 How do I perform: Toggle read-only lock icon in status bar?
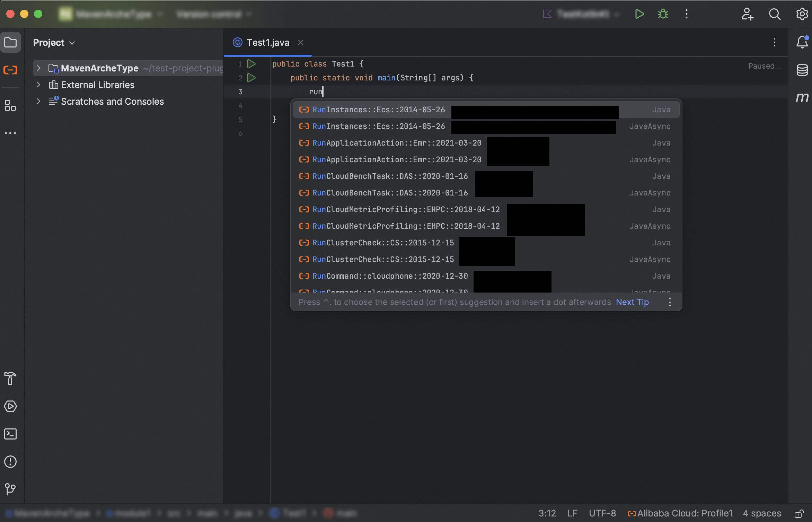799,513
